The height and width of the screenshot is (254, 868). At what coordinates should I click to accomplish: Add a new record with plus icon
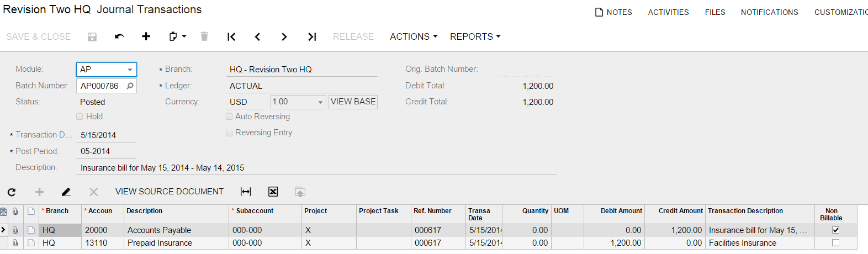pyautogui.click(x=146, y=36)
